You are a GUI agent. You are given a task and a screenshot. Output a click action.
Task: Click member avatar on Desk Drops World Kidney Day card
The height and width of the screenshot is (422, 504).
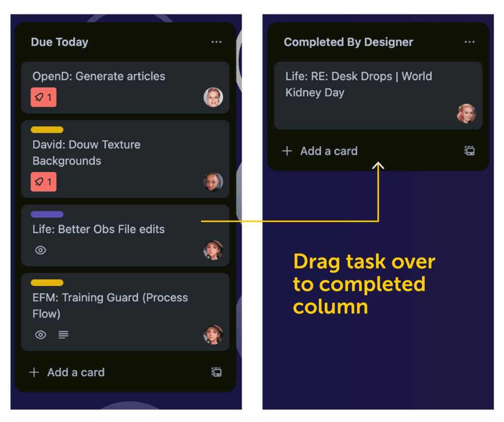[466, 114]
